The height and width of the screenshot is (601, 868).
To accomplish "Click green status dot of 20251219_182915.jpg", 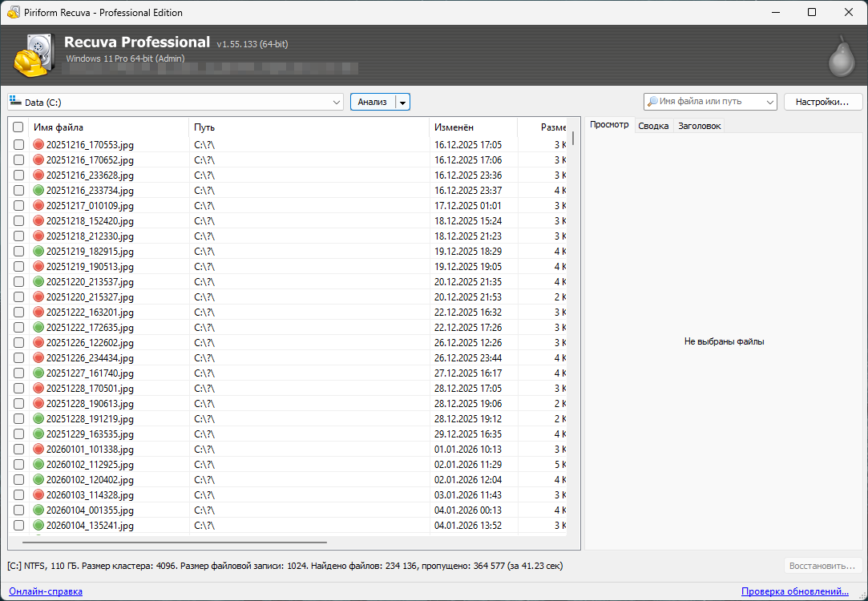I will point(38,252).
